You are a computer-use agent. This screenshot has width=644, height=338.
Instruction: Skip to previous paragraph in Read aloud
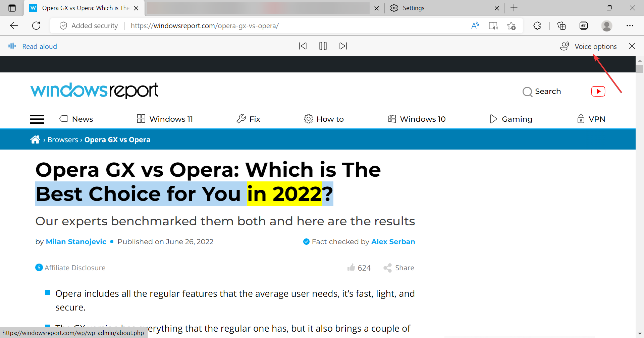point(303,46)
